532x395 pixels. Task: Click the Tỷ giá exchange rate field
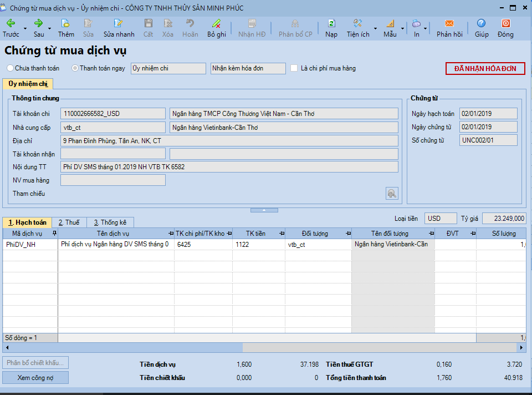click(x=504, y=219)
